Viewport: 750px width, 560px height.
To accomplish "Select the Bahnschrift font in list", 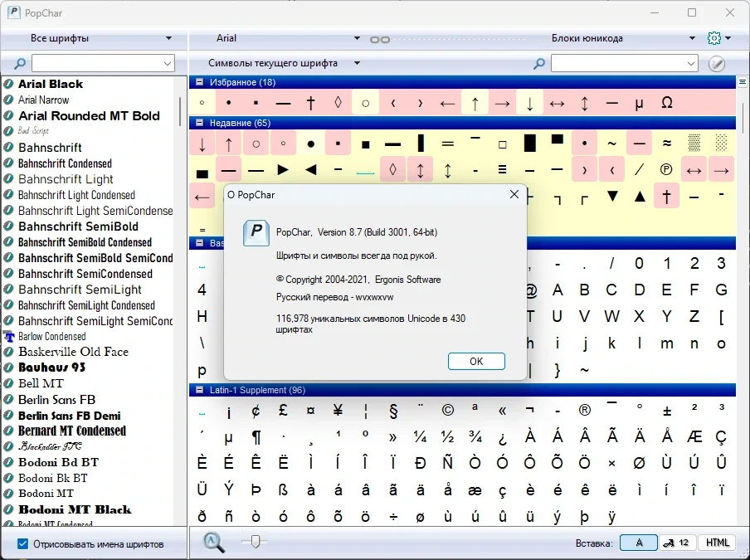I will 51,148.
